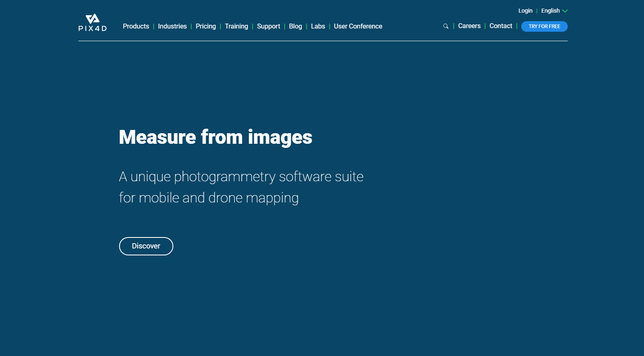Click the Login link

click(525, 11)
